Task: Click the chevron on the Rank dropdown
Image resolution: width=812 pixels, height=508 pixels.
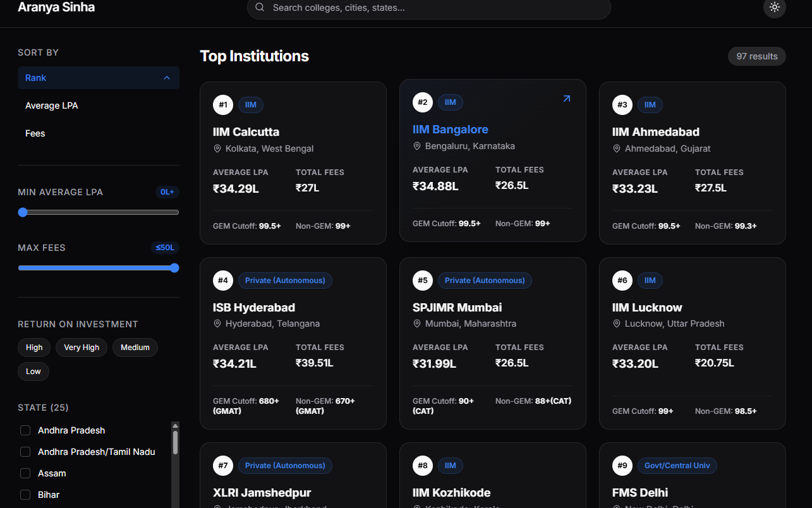Action: 167,78
